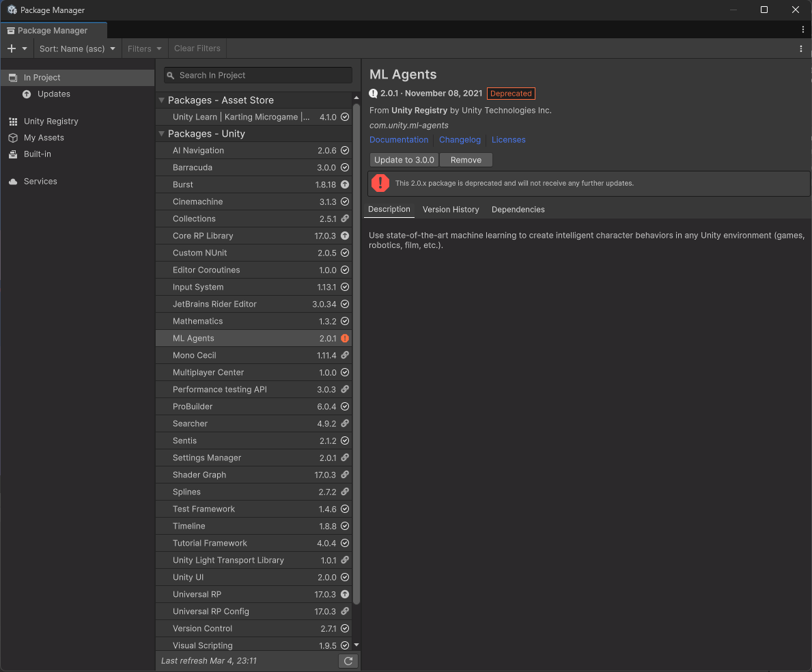This screenshot has height=672, width=812.
Task: Click the checkmark icon for Multiplayer Center
Action: tap(345, 373)
